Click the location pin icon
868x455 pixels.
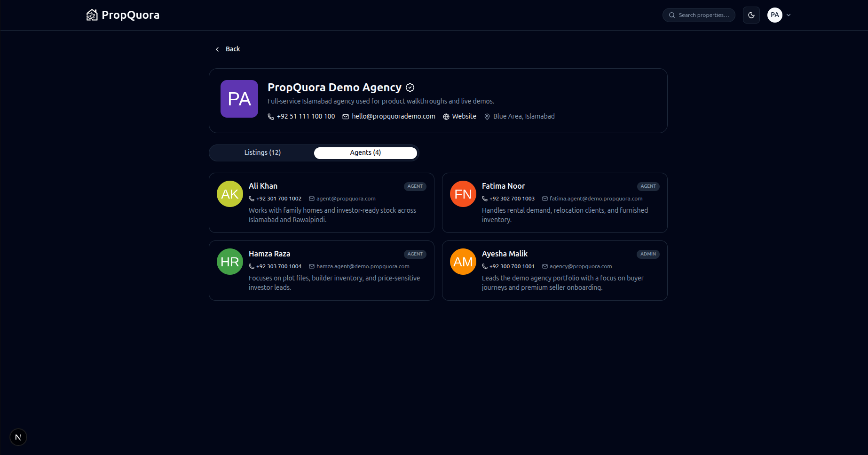[x=487, y=117]
